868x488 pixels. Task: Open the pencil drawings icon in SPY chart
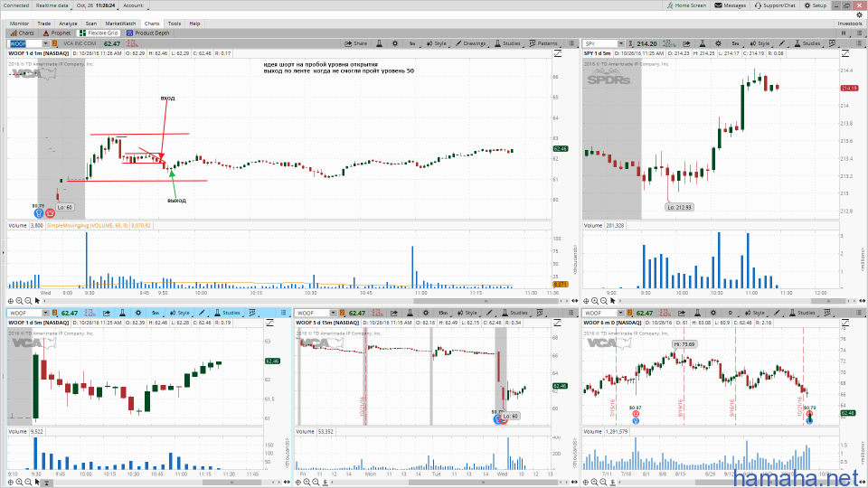[x=781, y=43]
